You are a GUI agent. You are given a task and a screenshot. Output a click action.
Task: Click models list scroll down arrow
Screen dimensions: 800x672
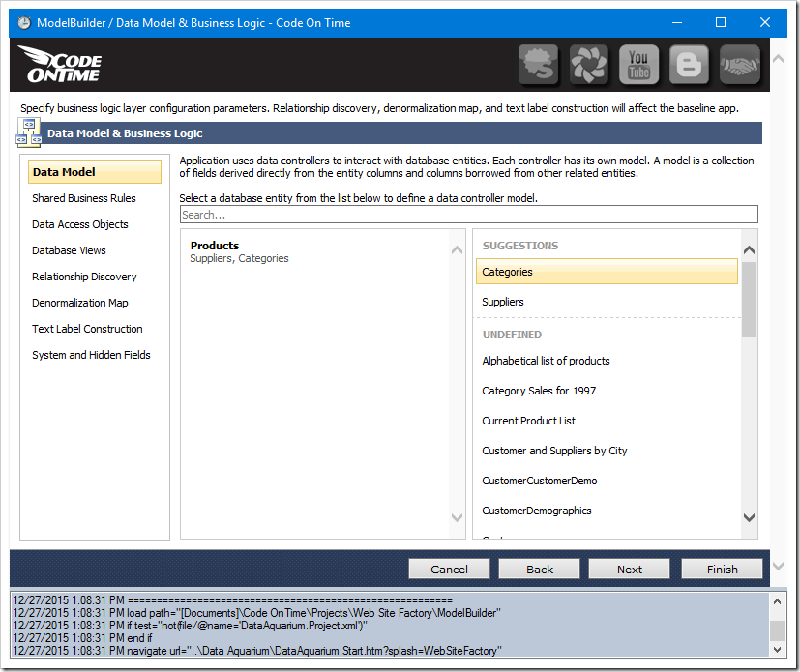[458, 518]
